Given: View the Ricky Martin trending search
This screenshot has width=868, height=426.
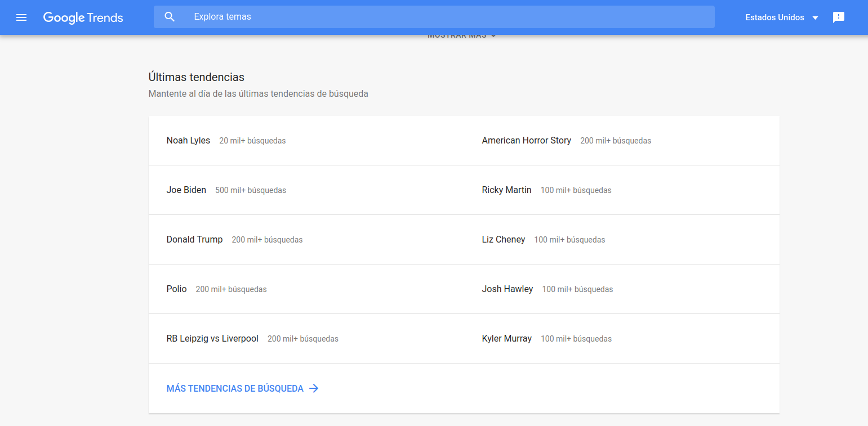Looking at the screenshot, I should [506, 190].
